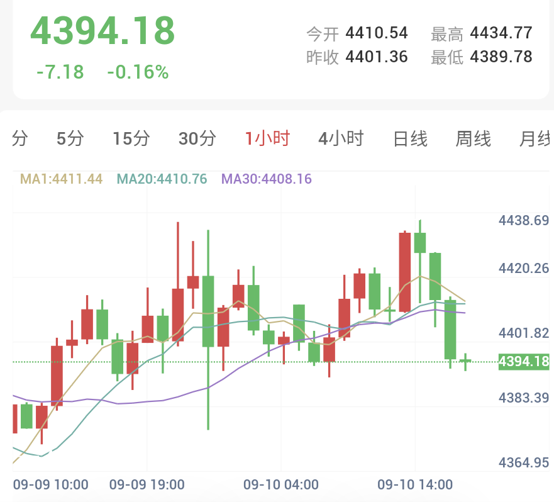Click the percent change -0.16%
The image size is (554, 502).
click(138, 72)
